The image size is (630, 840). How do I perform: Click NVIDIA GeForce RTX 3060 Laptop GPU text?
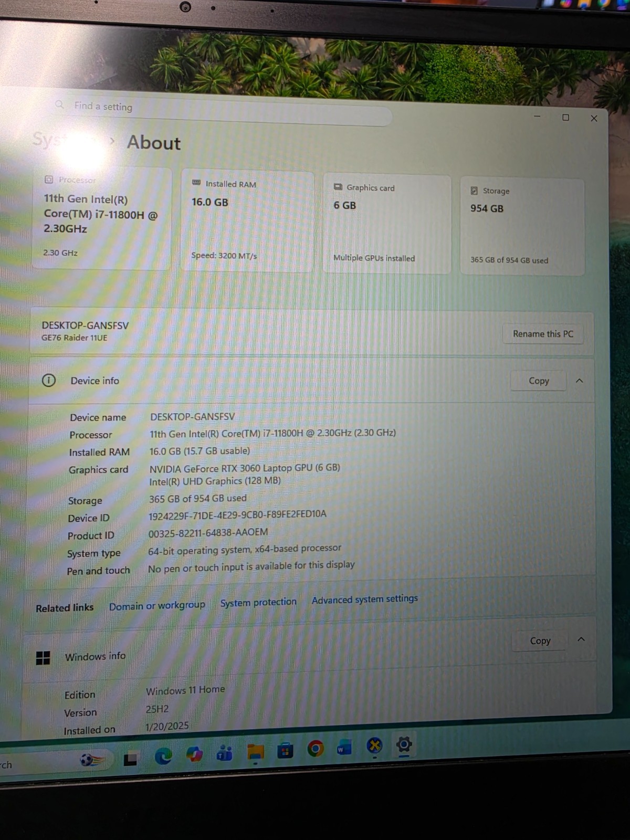pyautogui.click(x=245, y=468)
